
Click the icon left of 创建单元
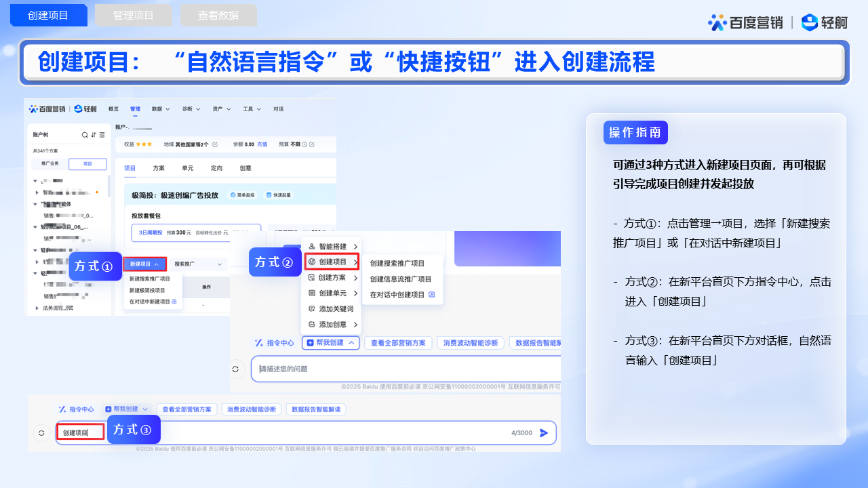(x=312, y=293)
